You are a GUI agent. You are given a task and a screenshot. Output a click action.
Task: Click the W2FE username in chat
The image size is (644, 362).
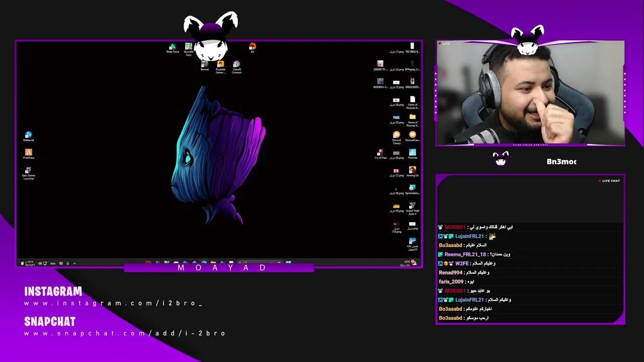click(462, 263)
